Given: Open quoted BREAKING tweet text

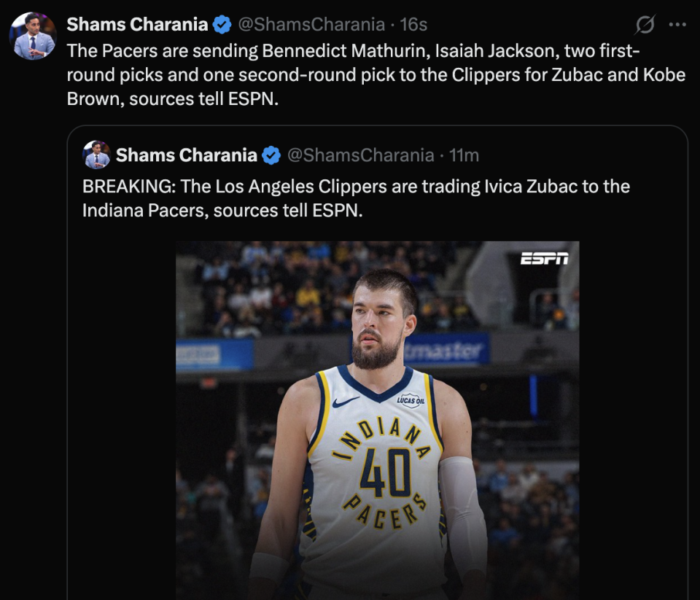Looking at the screenshot, I should tap(356, 198).
